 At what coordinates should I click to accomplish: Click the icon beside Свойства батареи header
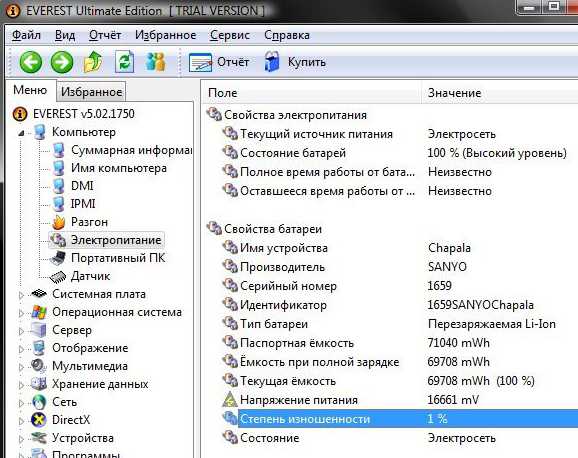point(214,228)
